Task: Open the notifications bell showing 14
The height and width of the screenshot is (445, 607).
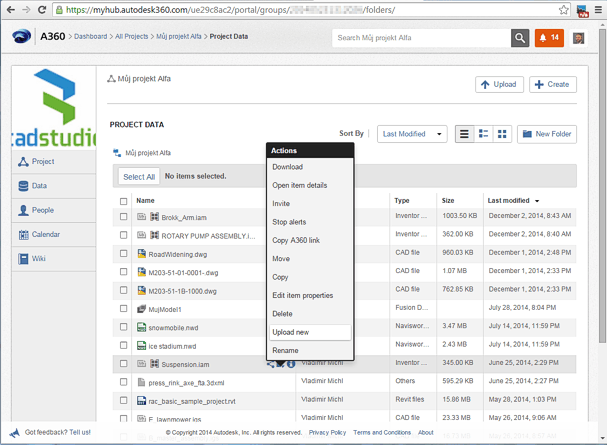Action: (x=549, y=38)
